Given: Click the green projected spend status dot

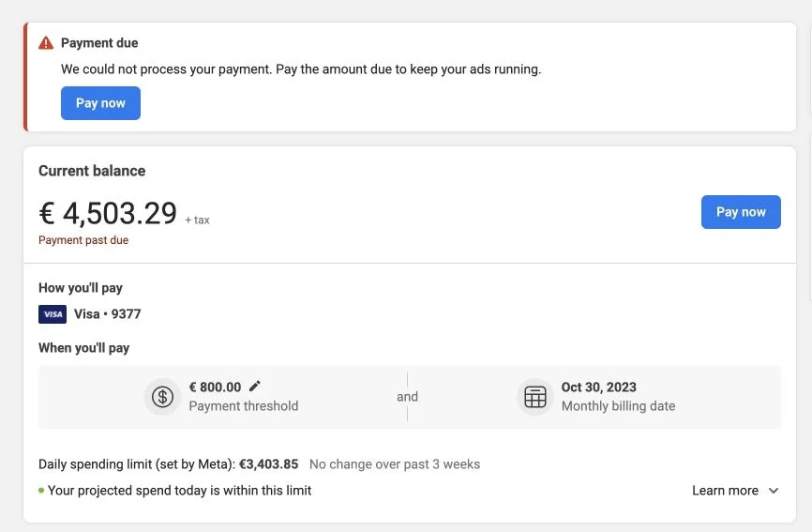Looking at the screenshot, I should coord(41,491).
